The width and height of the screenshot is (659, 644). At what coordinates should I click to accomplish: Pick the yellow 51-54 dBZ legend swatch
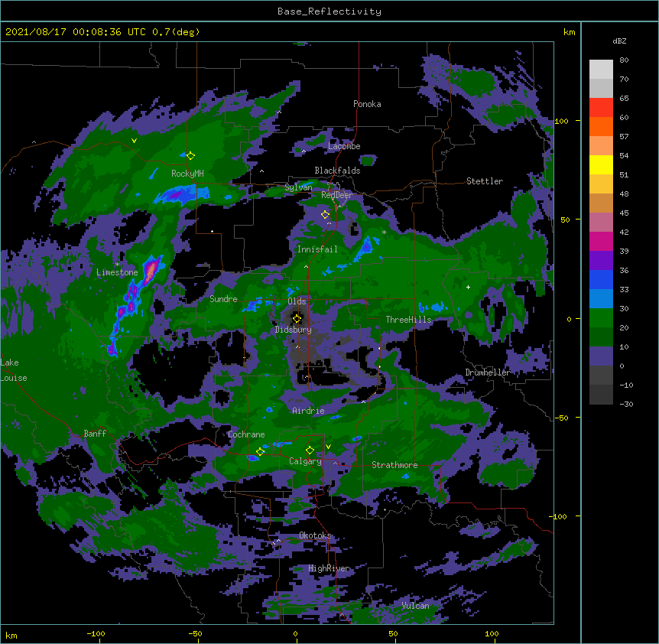coord(601,164)
